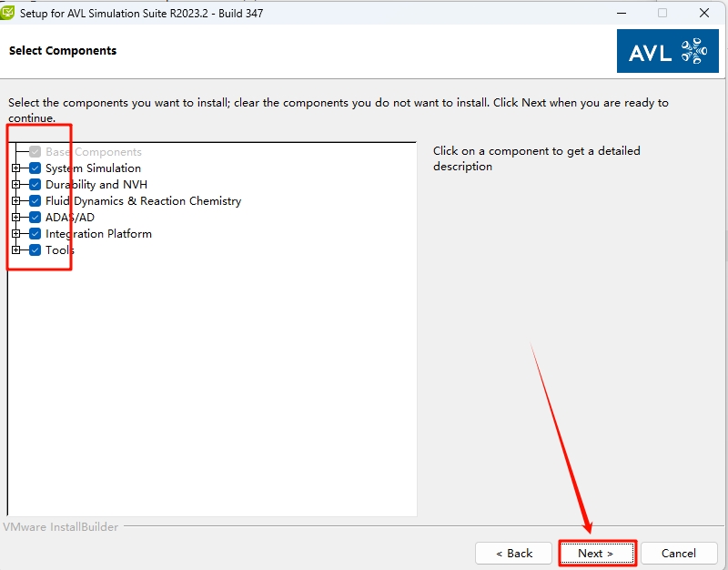Disable the ADAS/AD component checkbox

pyautogui.click(x=35, y=218)
